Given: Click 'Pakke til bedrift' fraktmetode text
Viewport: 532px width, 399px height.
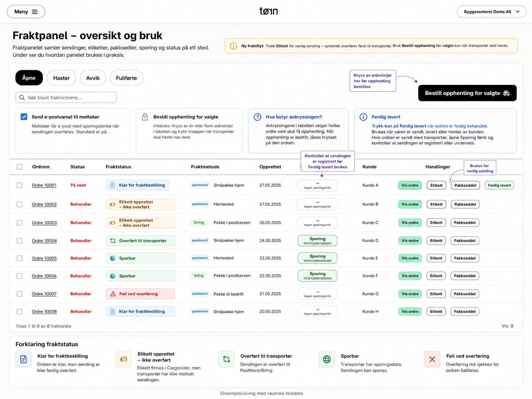Looking at the screenshot, I should click(x=229, y=294).
